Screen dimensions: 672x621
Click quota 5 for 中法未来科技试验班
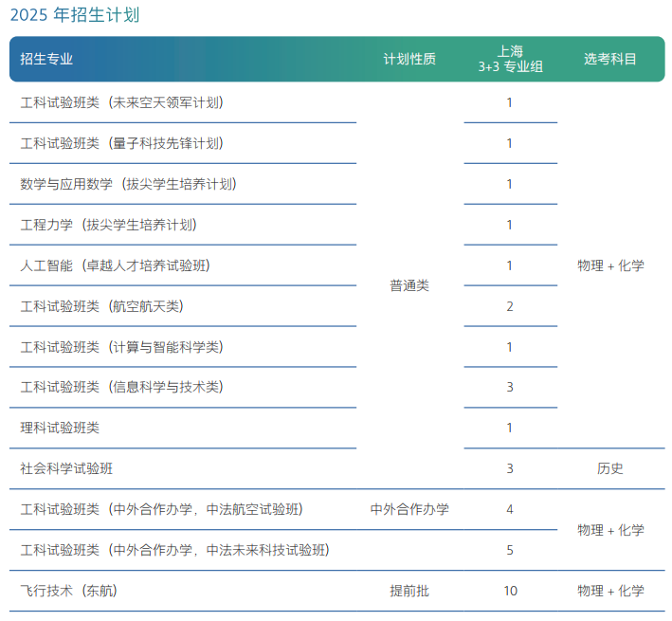pos(510,550)
